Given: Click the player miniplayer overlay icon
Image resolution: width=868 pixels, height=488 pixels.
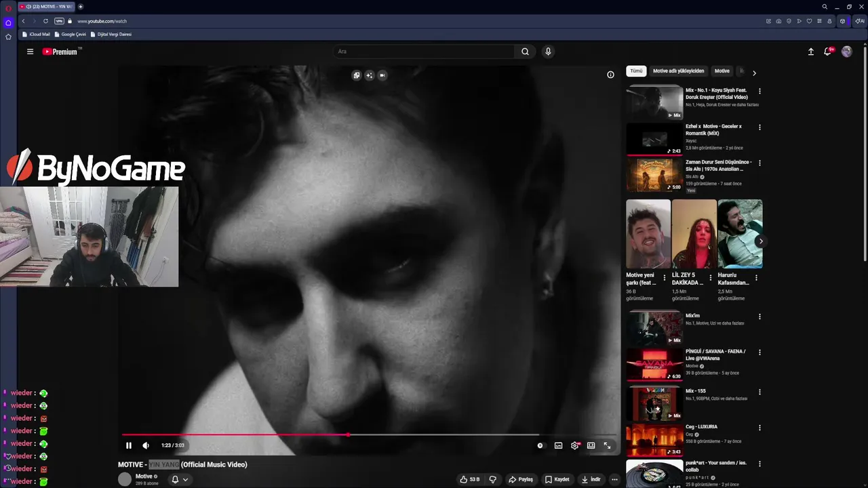Looking at the screenshot, I should [356, 75].
